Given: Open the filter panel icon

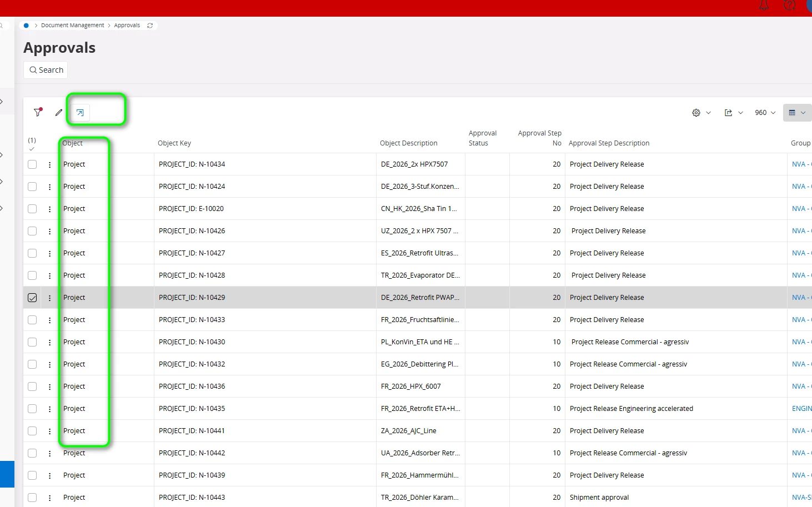Looking at the screenshot, I should coord(37,113).
